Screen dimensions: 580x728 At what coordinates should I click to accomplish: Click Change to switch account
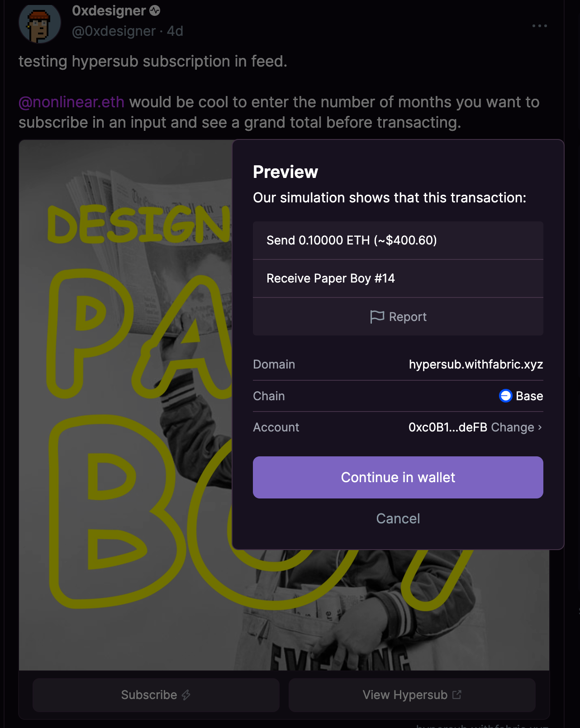pyautogui.click(x=513, y=427)
